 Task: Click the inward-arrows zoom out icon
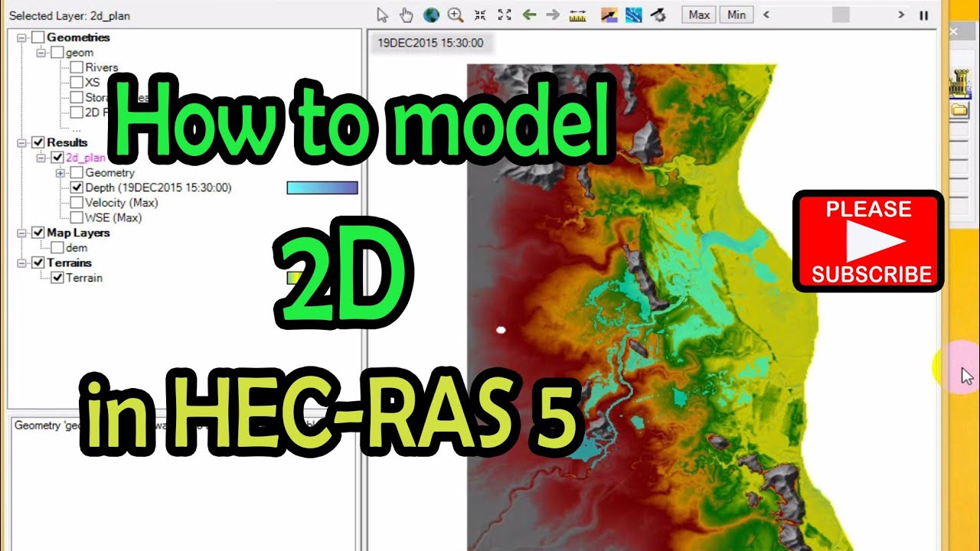click(x=480, y=15)
